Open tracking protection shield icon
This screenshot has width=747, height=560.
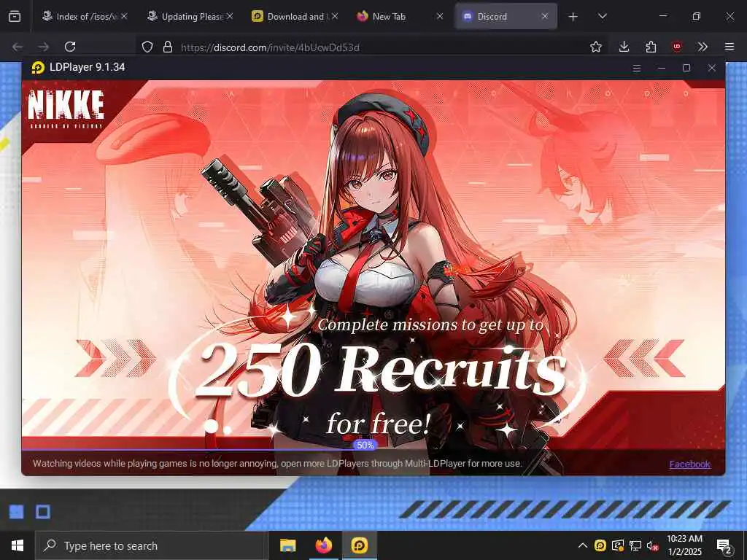pyautogui.click(x=147, y=47)
